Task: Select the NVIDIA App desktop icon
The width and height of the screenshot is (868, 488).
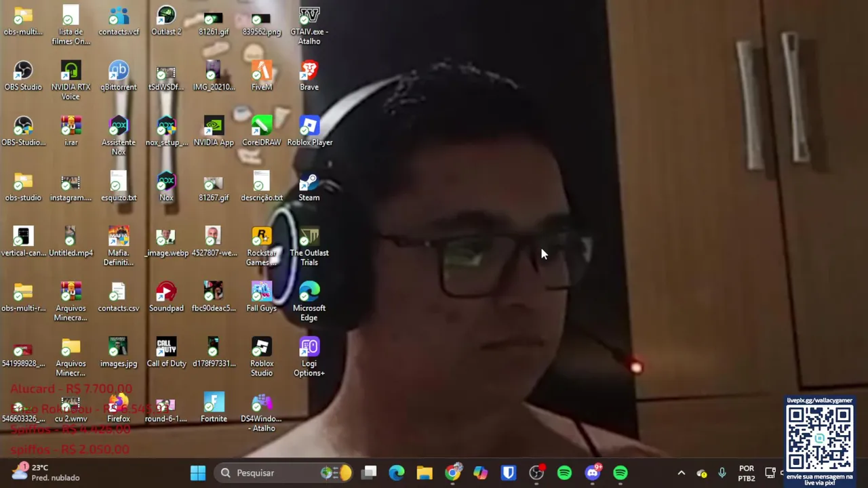Action: click(x=214, y=131)
